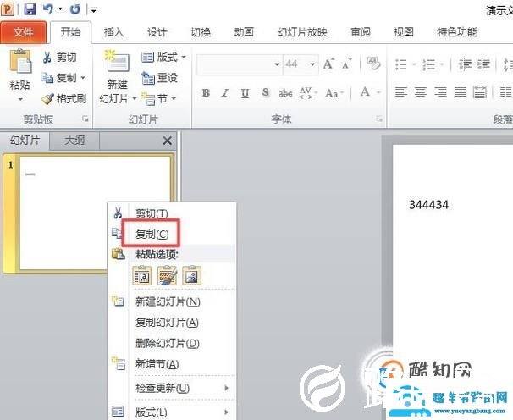
Task: Expand the 粘贴 options dropdown arrow
Action: coord(20,99)
